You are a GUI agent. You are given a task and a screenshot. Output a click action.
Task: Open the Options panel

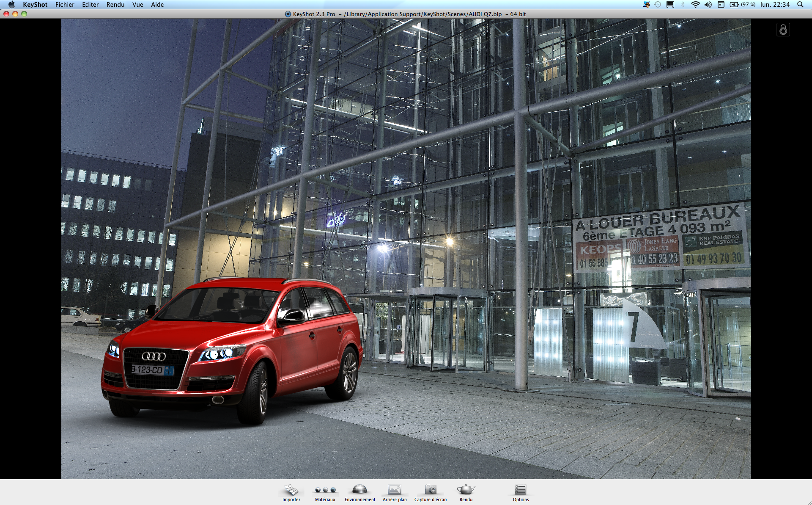521,491
